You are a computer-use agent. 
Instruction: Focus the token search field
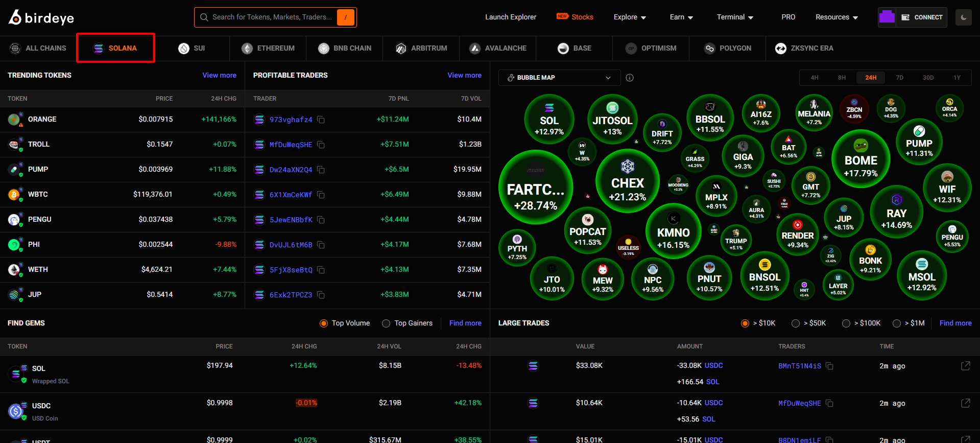(x=275, y=17)
